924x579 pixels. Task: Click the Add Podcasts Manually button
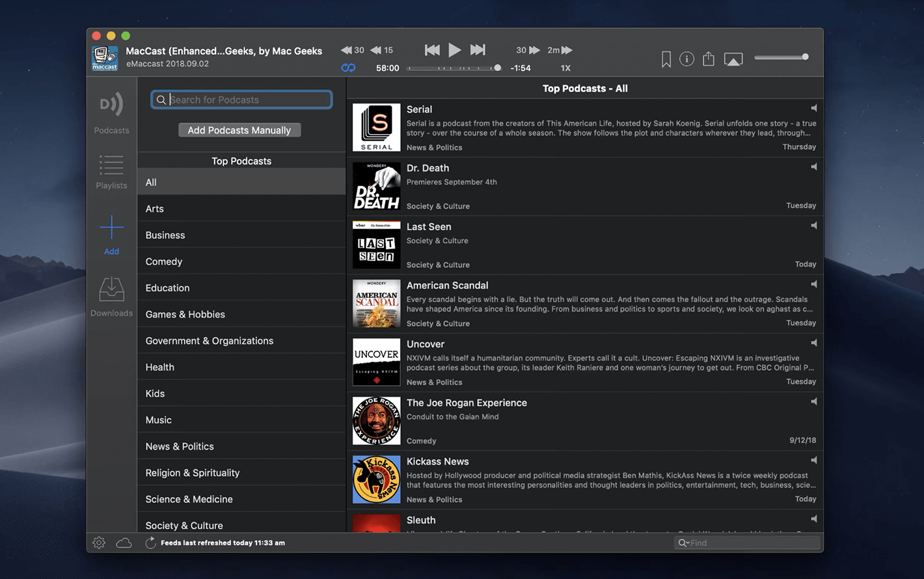(x=239, y=130)
